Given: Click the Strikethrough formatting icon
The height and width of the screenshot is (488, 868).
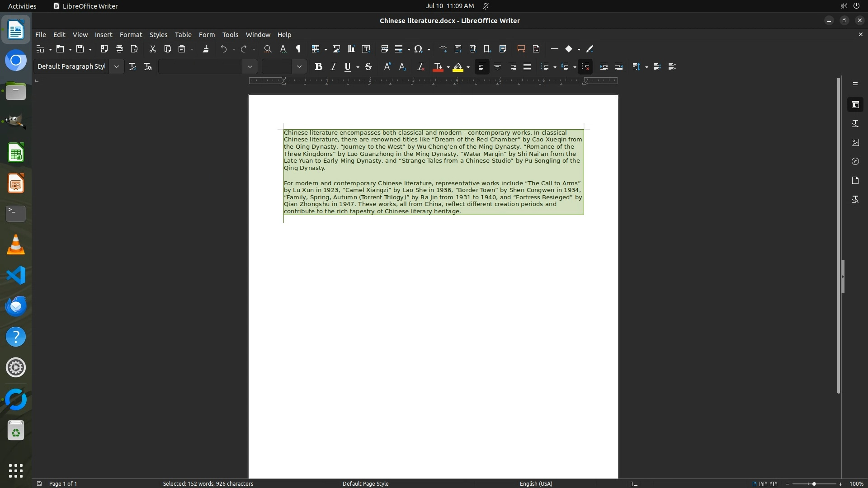Looking at the screenshot, I should coord(368,67).
